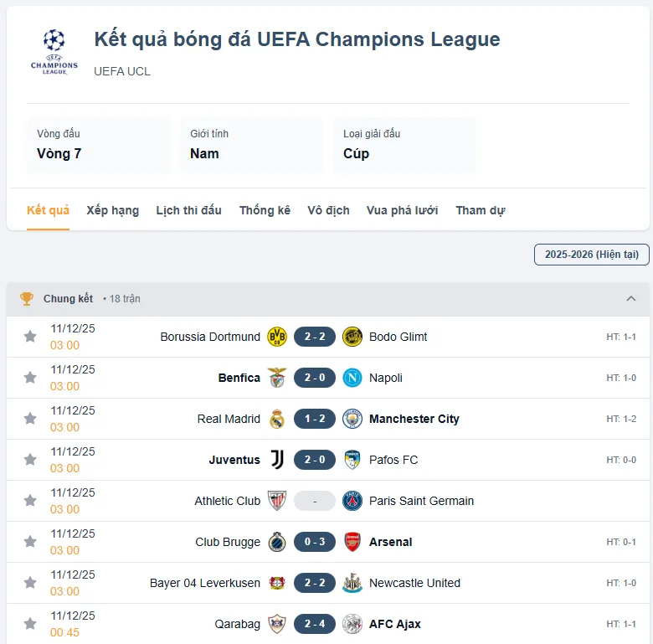653x644 pixels.
Task: Click the Athletic Club vs PSG pending score
Action: [x=315, y=501]
